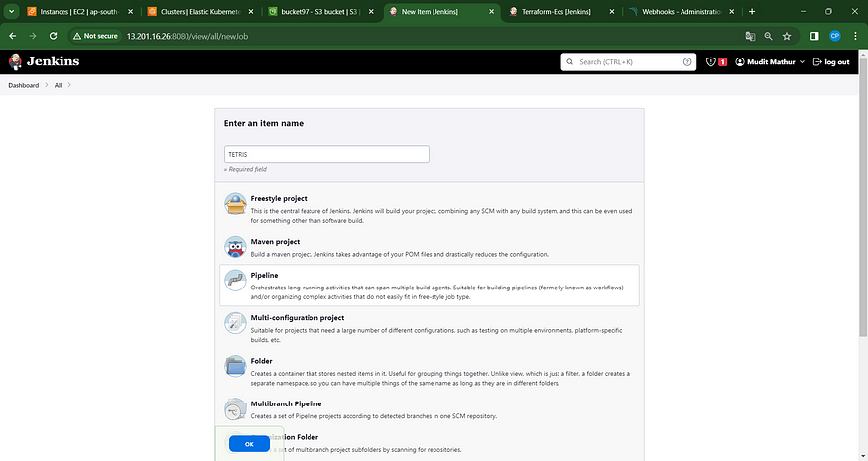Open the browser zoom magnifier icon

point(769,36)
